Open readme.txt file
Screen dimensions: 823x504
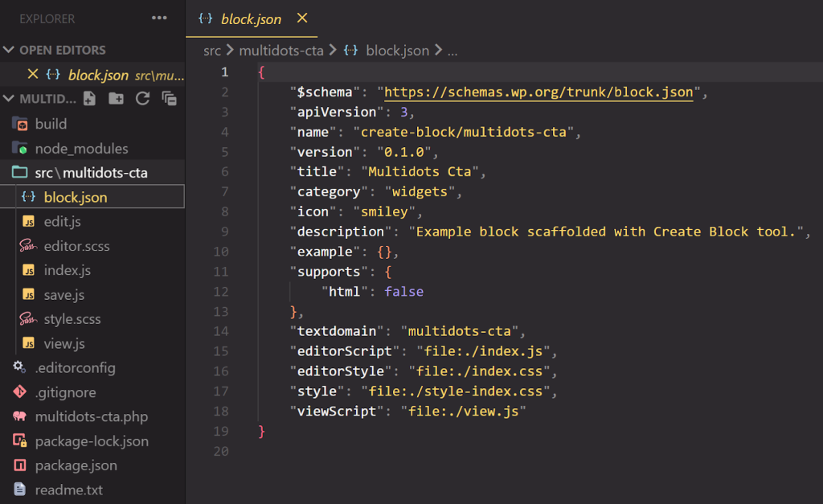click(x=69, y=490)
